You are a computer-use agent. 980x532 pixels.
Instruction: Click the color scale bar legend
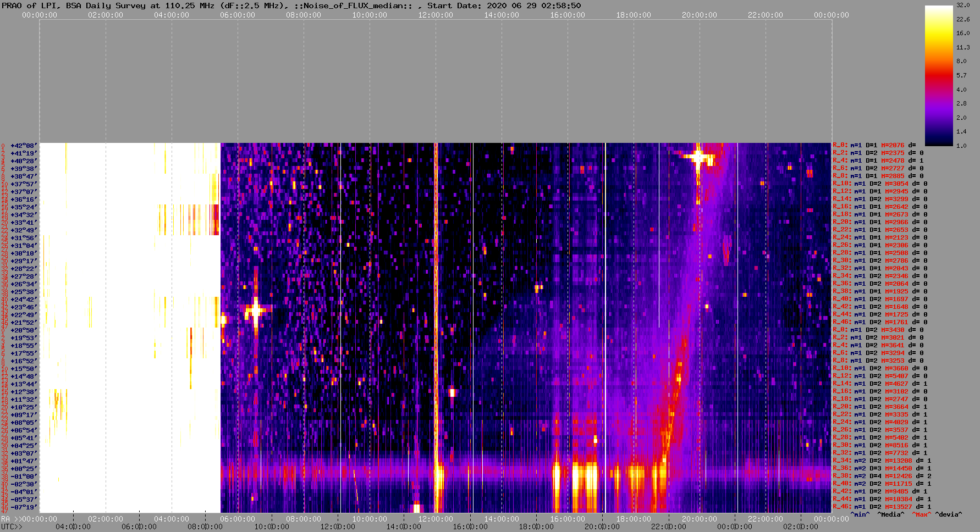point(939,75)
